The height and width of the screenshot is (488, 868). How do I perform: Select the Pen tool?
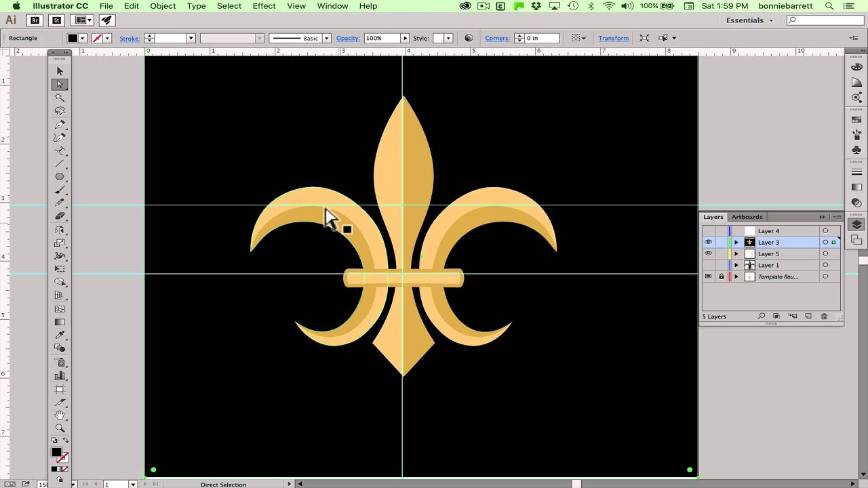(60, 124)
